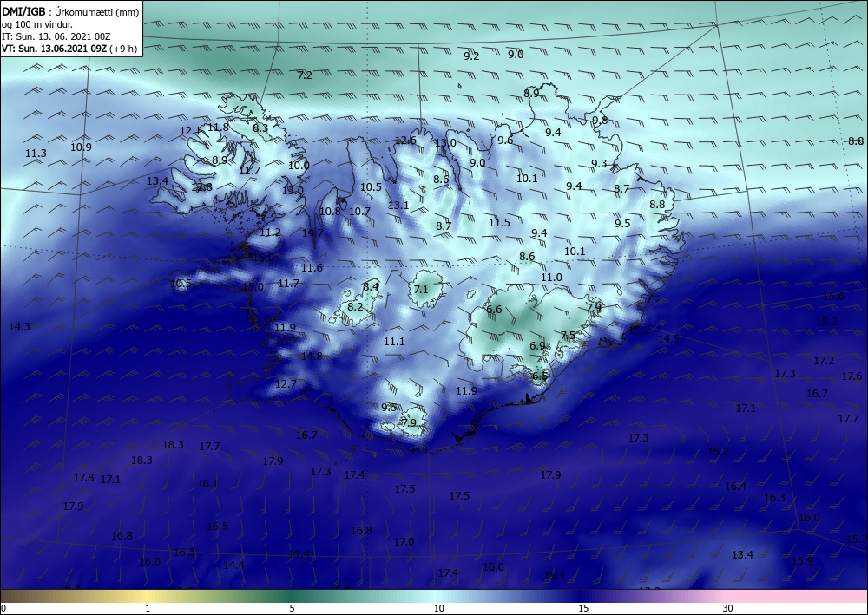Image resolution: width=868 pixels, height=615 pixels.
Task: Click the 15.6 value in the east
Action: [x=833, y=296]
